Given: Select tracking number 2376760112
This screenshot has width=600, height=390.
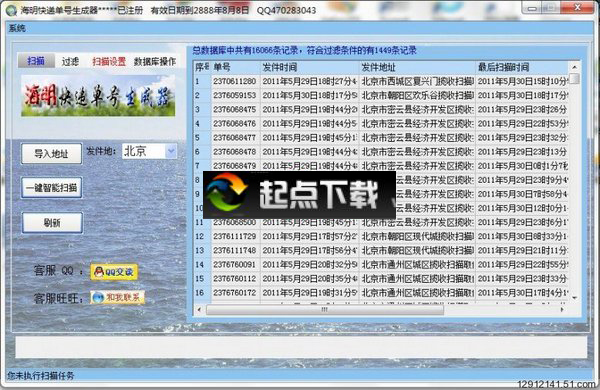Looking at the screenshot, I should click(235, 279).
